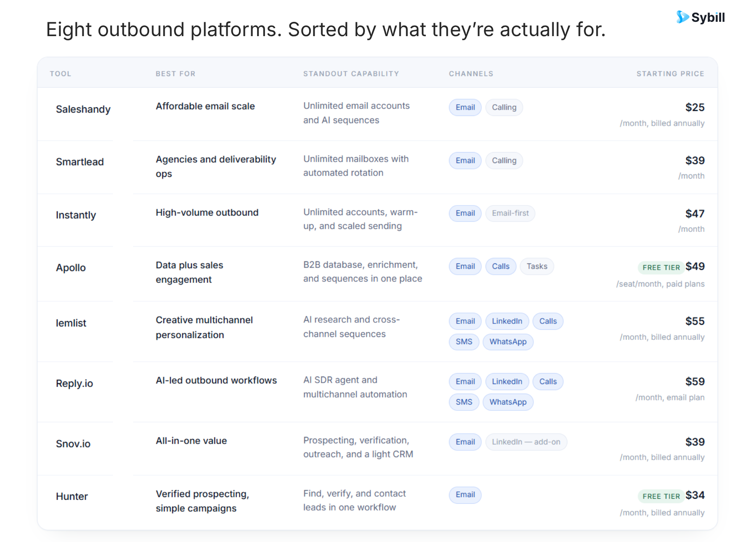Viewport: 756px width, 542px height.
Task: Click the Email-first tag in Instantly row
Action: pyautogui.click(x=510, y=213)
